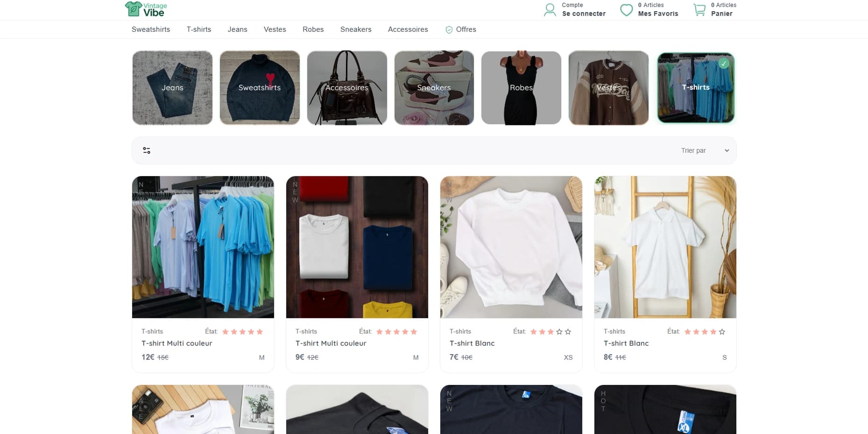The image size is (868, 434).
Task: Open the Offres page
Action: tap(466, 29)
